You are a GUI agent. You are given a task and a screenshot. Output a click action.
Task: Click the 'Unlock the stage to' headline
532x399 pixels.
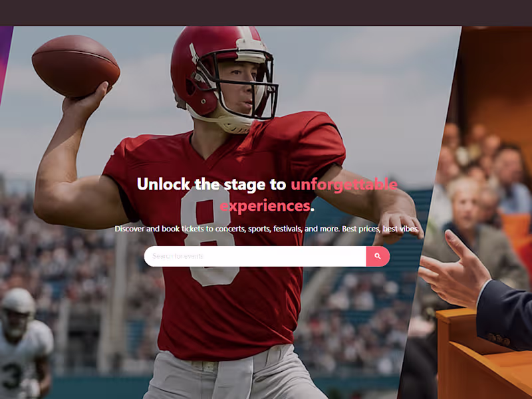[211, 184]
